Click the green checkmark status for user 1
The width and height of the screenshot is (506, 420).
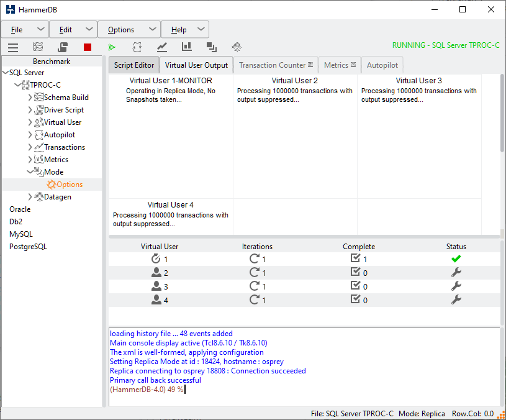tap(456, 258)
